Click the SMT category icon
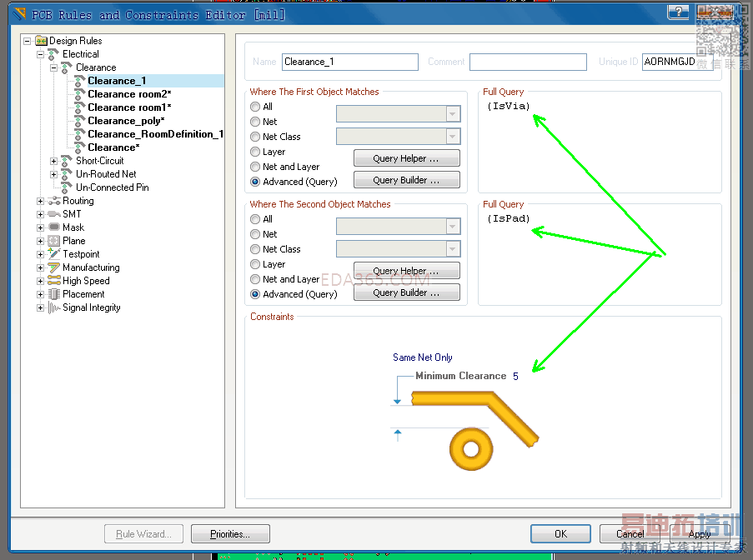 [54, 214]
